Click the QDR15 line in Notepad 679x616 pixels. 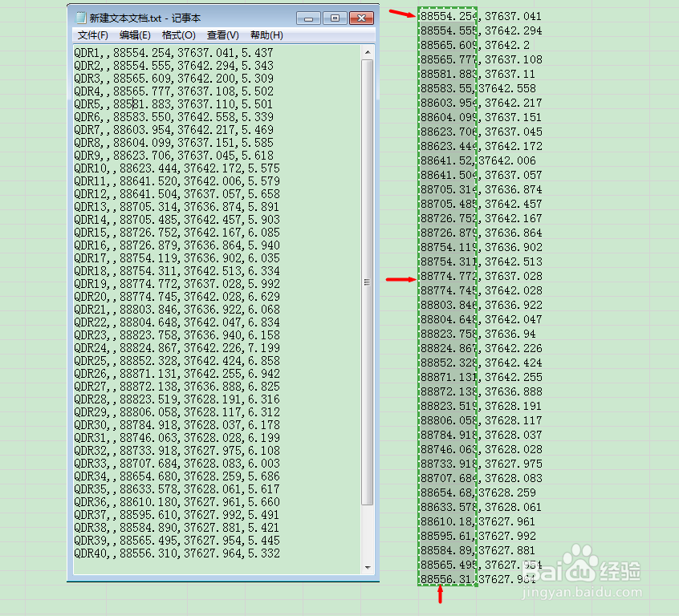click(177, 233)
